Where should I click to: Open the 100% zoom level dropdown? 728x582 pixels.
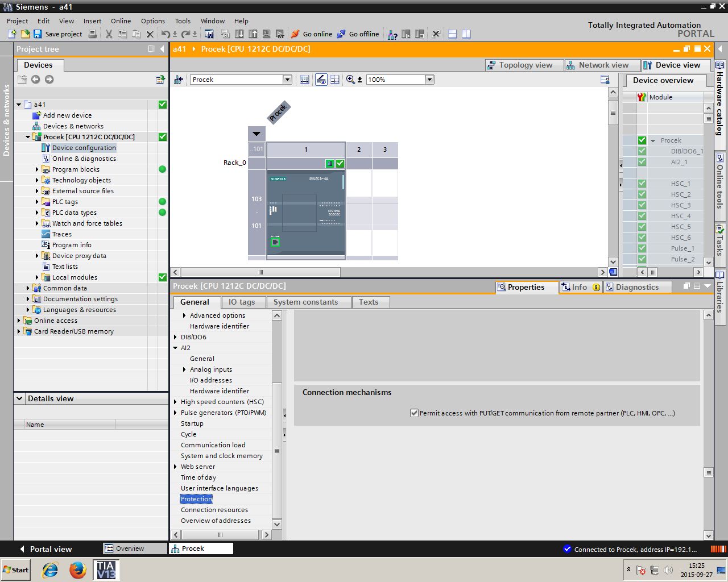429,80
